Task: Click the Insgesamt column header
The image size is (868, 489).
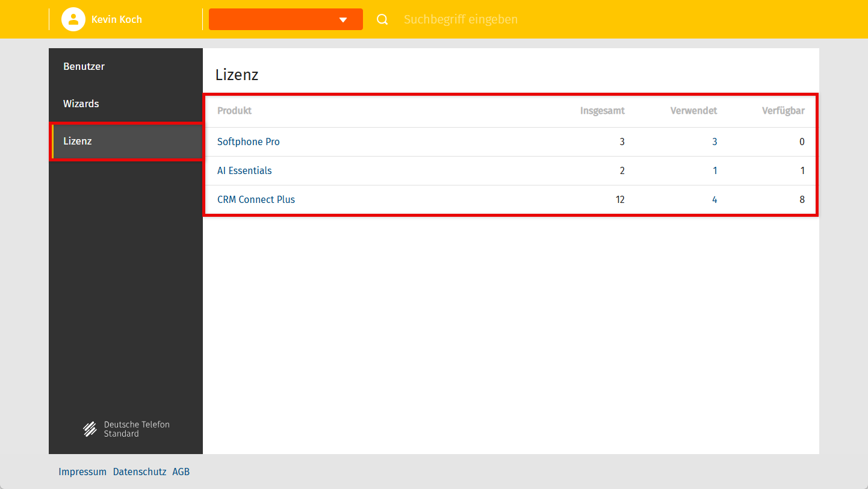Action: 602,111
